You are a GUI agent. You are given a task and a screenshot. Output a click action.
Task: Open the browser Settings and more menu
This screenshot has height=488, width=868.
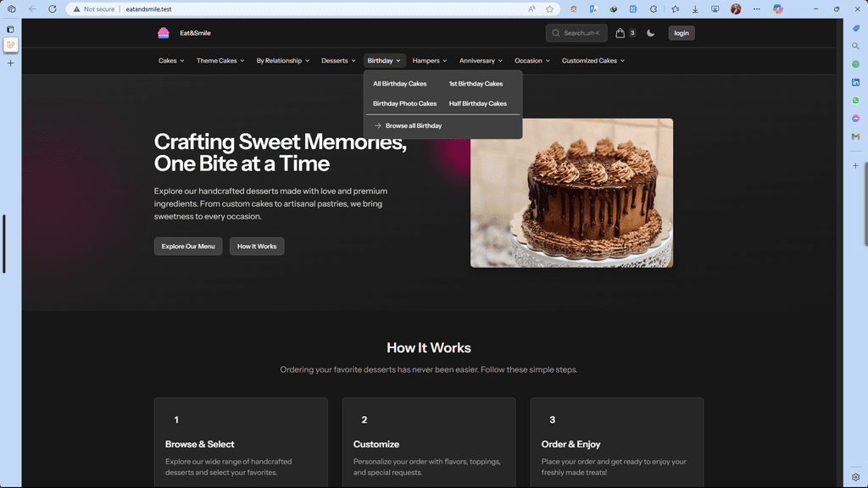coord(757,8)
